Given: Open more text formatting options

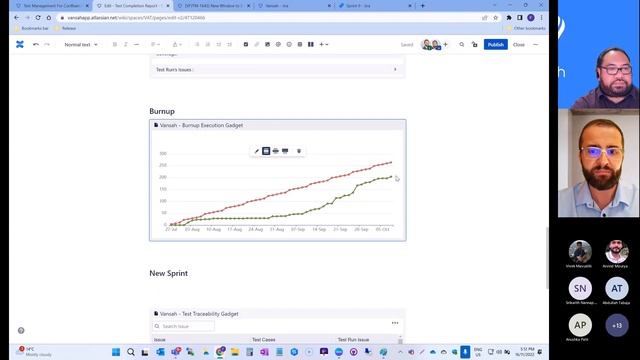Looking at the screenshot, I should (136, 44).
